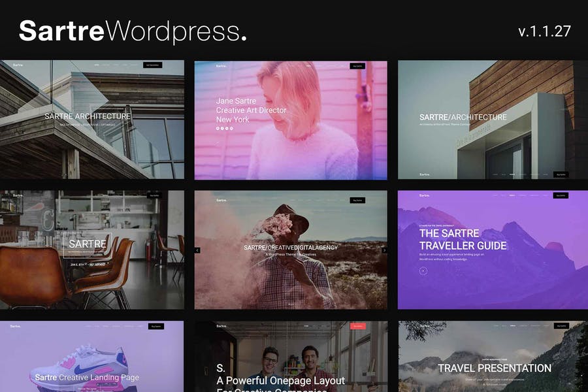Click the left carousel arrow on the digital agency demo
This screenshot has height=392, width=588.
pyautogui.click(x=198, y=250)
